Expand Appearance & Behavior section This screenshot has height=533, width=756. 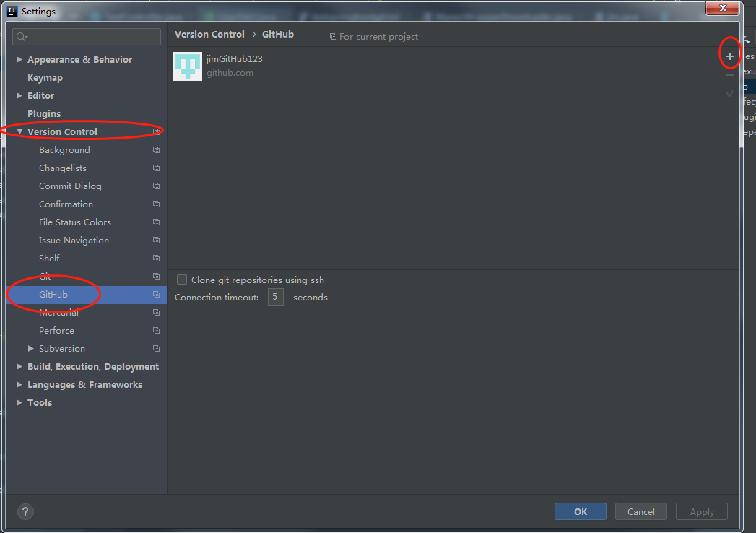point(19,59)
